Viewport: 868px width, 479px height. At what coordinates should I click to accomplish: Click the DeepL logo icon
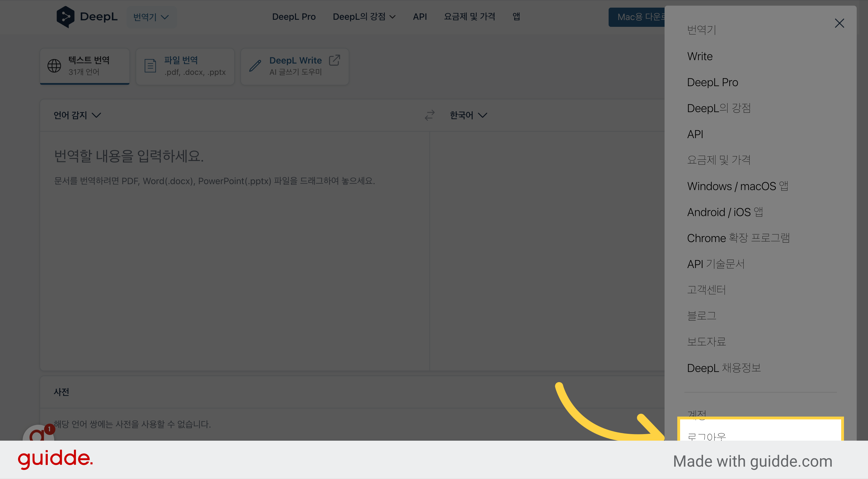(65, 17)
